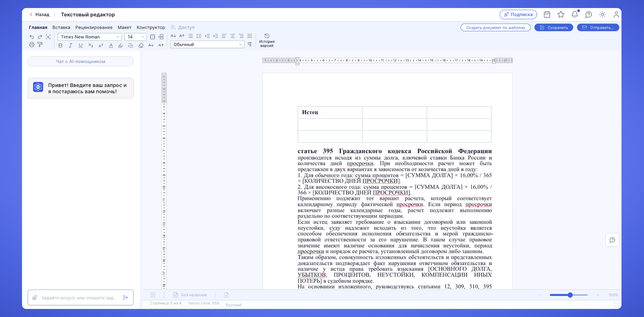Open the Times New Roman font dropdown
Image resolution: width=644 pixels, height=317 pixels.
click(x=90, y=37)
